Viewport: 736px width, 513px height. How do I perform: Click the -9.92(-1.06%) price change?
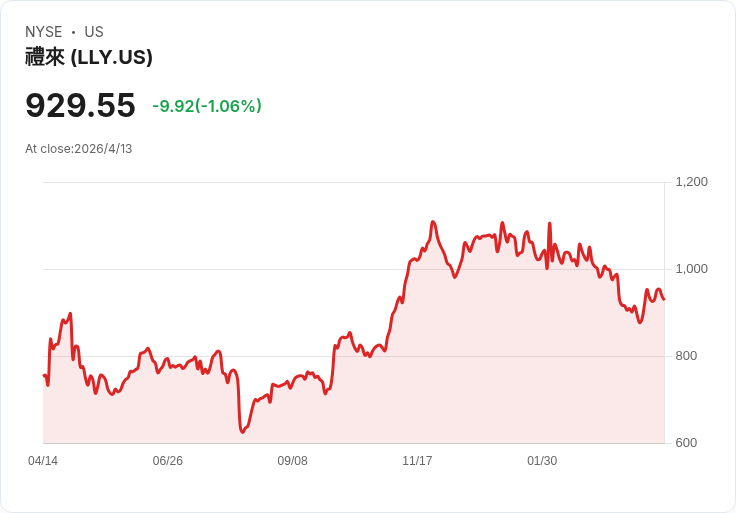pyautogui.click(x=207, y=106)
